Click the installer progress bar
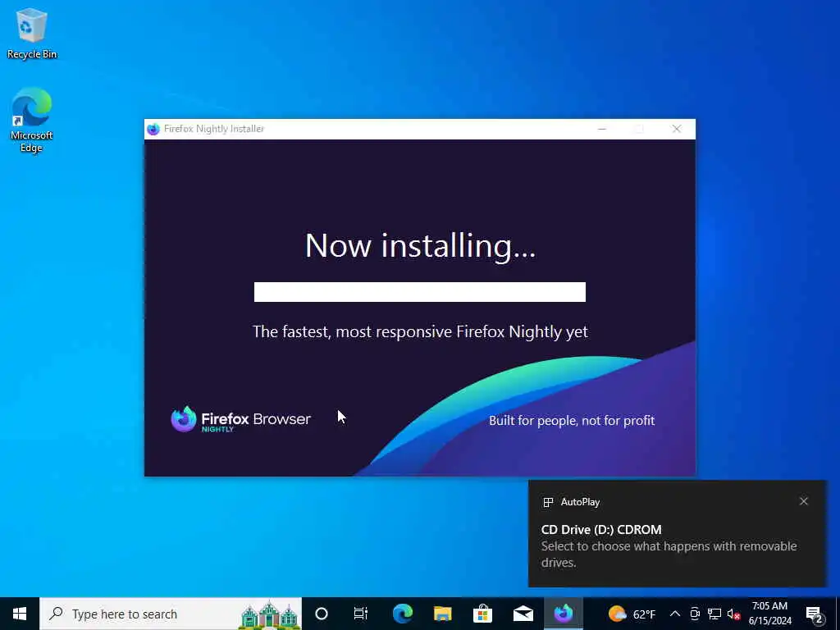The width and height of the screenshot is (840, 630). tap(419, 292)
